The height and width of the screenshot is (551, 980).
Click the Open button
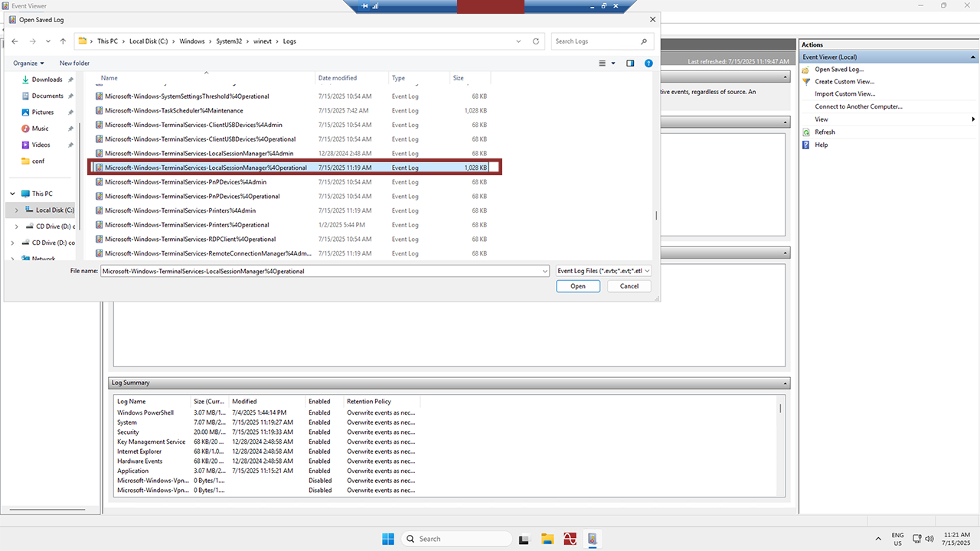coord(578,286)
